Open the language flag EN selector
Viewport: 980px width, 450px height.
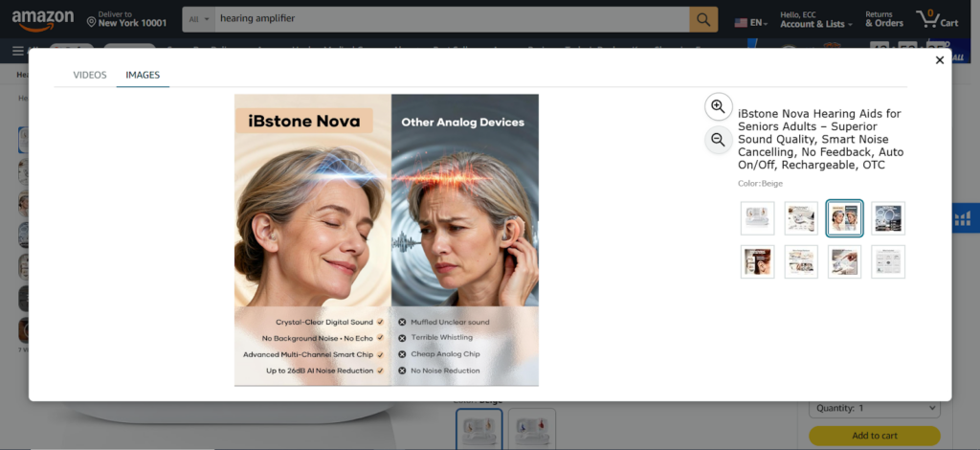[x=748, y=21]
